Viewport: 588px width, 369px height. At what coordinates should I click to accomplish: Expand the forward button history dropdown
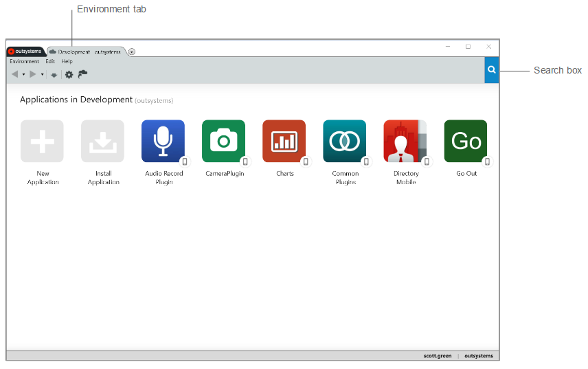[42, 74]
